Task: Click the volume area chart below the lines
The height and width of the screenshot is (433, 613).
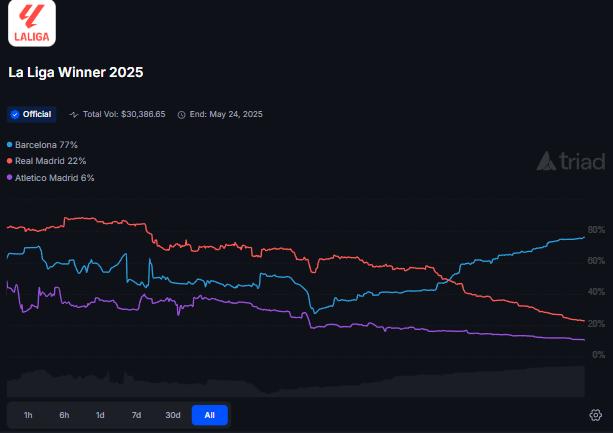Action: [296, 382]
